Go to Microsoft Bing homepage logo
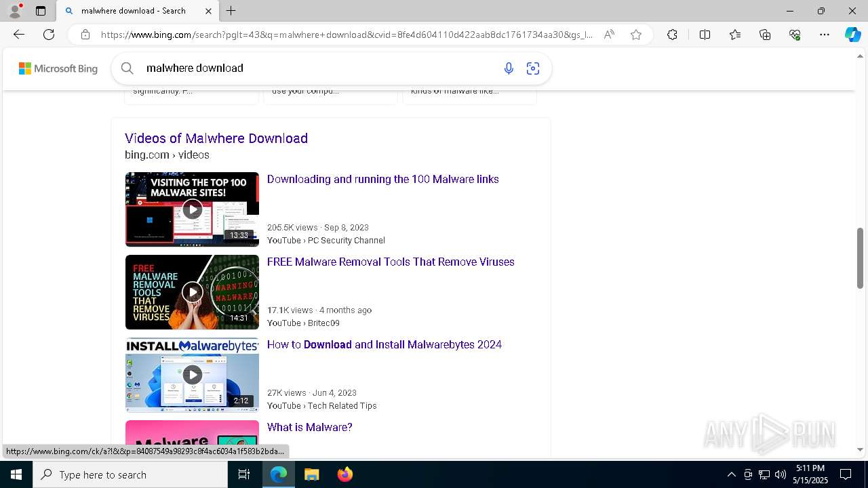The height and width of the screenshot is (488, 868). coord(58,68)
